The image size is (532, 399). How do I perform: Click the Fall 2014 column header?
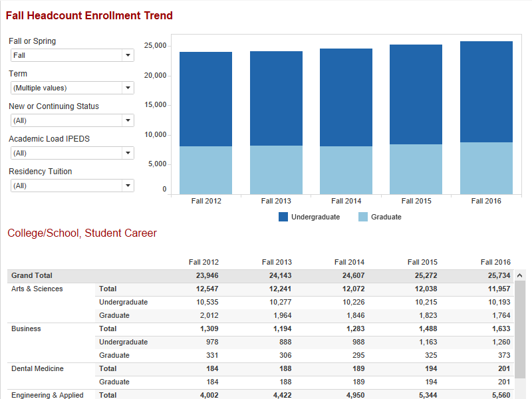click(x=349, y=261)
